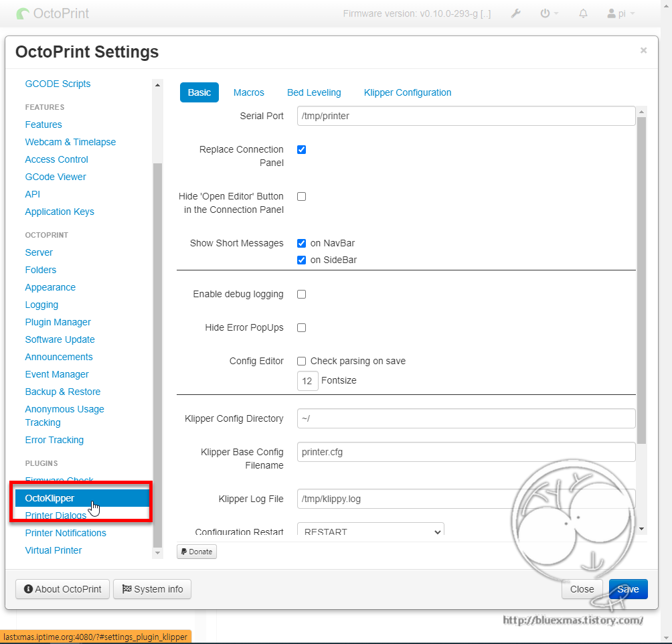Click the Klipper Config Directory field
Viewport: 672px width, 644px height.
(x=467, y=418)
